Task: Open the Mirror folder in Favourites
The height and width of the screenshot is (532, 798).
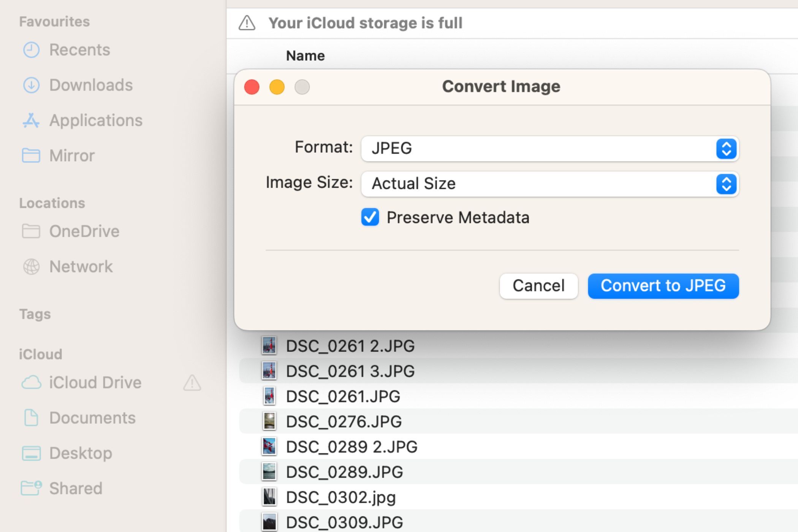Action: tap(72, 156)
